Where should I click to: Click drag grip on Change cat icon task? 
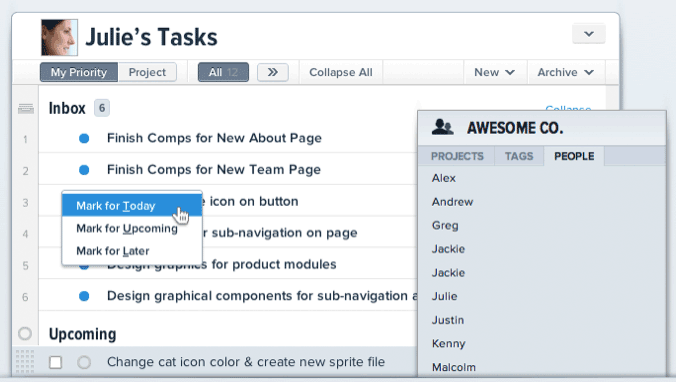point(25,362)
